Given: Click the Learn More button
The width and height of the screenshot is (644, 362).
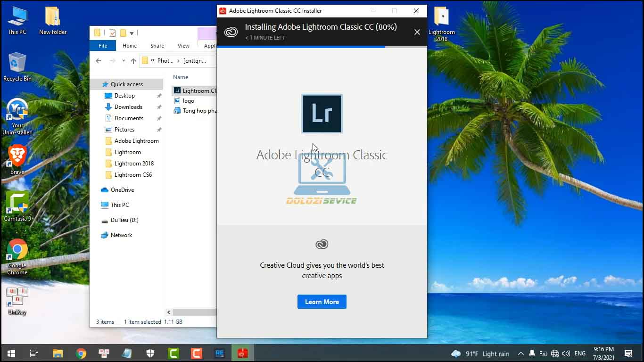Looking at the screenshot, I should (322, 302).
